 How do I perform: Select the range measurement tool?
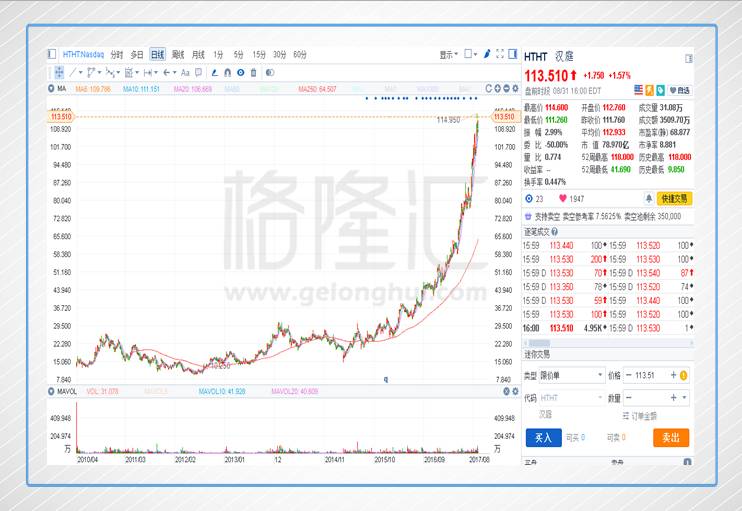148,72
